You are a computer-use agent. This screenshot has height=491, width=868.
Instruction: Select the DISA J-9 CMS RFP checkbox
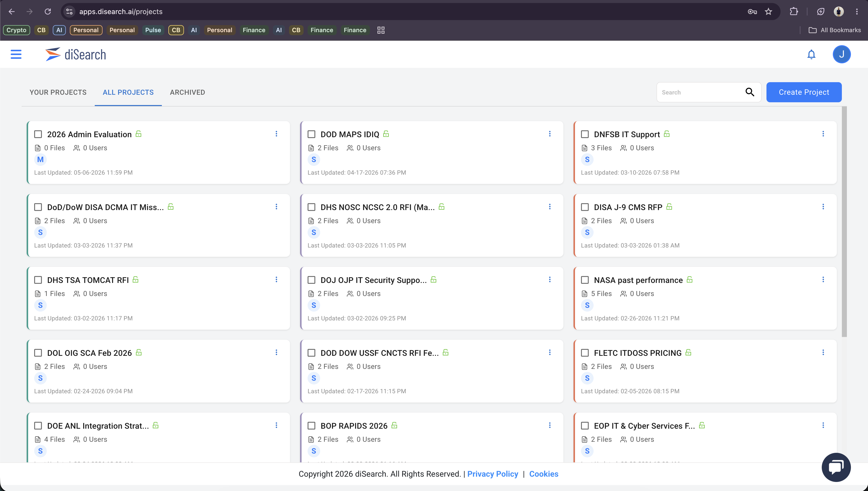[585, 207]
